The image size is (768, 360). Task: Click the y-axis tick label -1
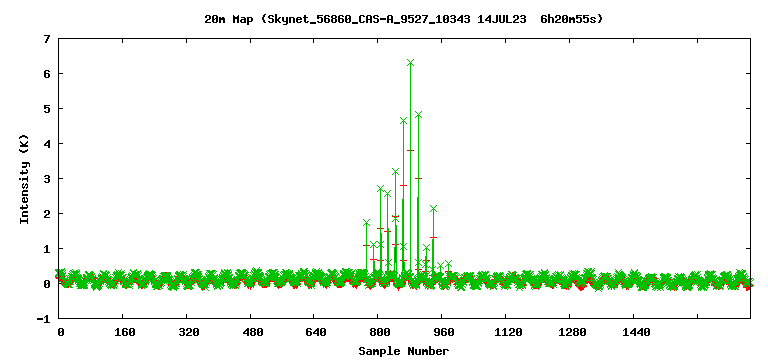(45, 319)
